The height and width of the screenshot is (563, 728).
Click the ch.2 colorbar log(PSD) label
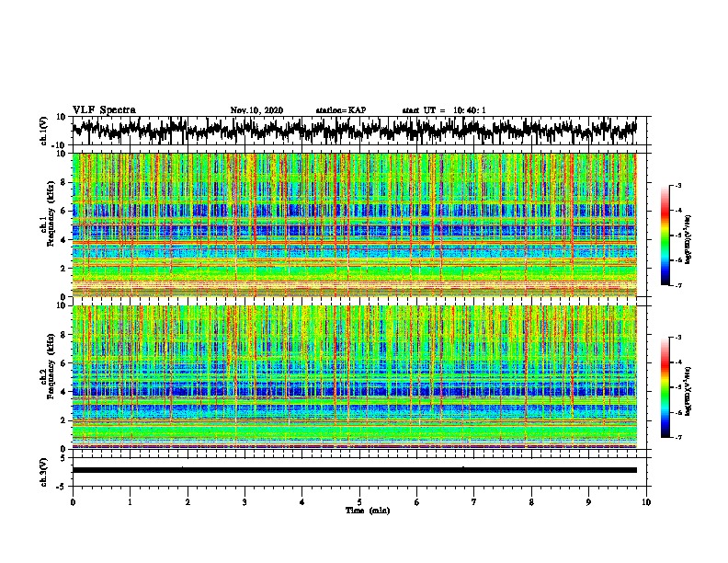(688, 391)
